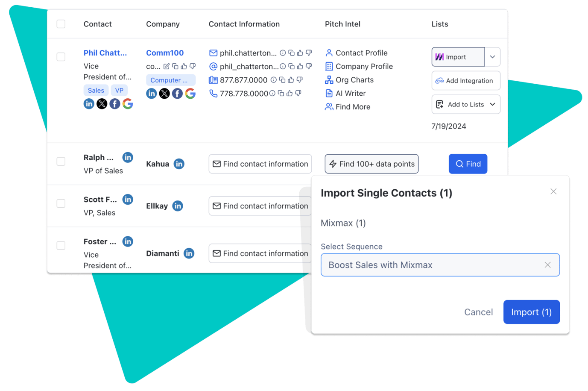Confirm with Import (1) button
The height and width of the screenshot is (391, 588).
tap(532, 312)
